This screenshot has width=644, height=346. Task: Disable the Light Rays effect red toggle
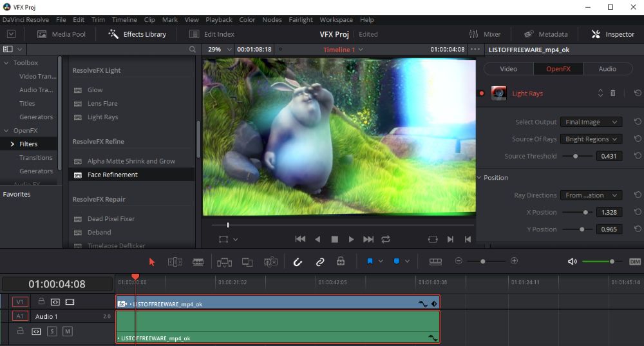481,93
